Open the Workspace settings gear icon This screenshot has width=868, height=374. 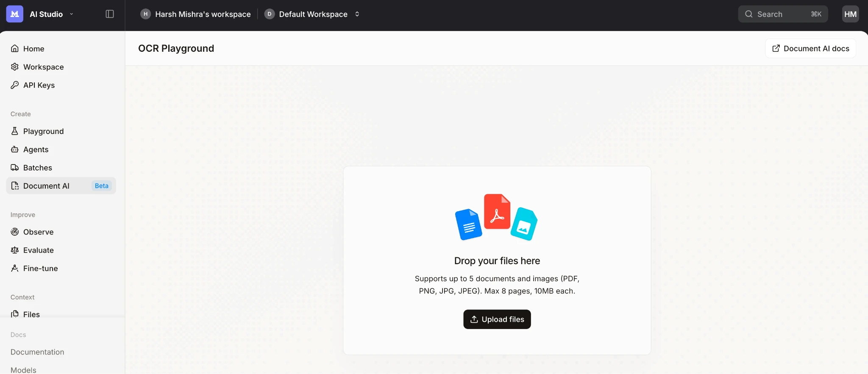[x=15, y=67]
